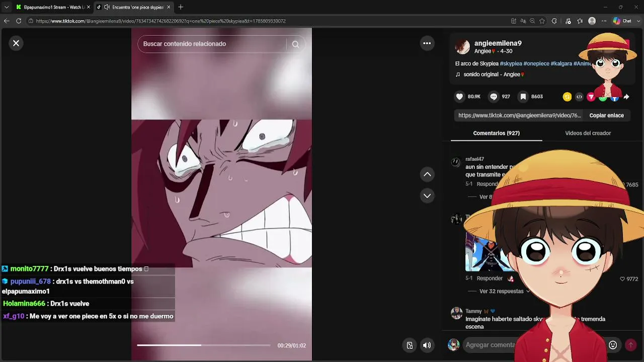Open the #onepiece hashtag
644x362 pixels.
[536, 64]
